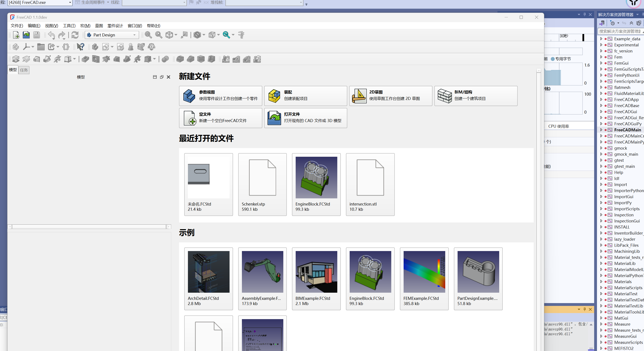Open the 零件设计 menu
The image size is (644, 351).
pyautogui.click(x=115, y=26)
